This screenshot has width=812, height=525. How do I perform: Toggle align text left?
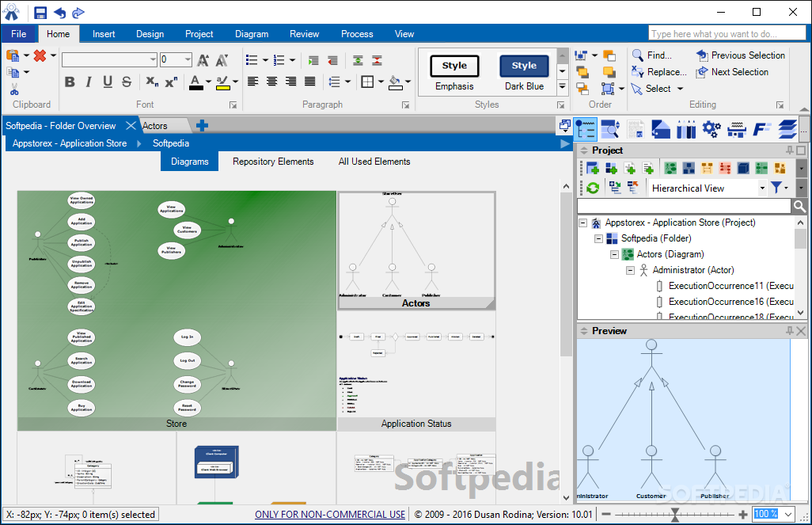pos(252,82)
